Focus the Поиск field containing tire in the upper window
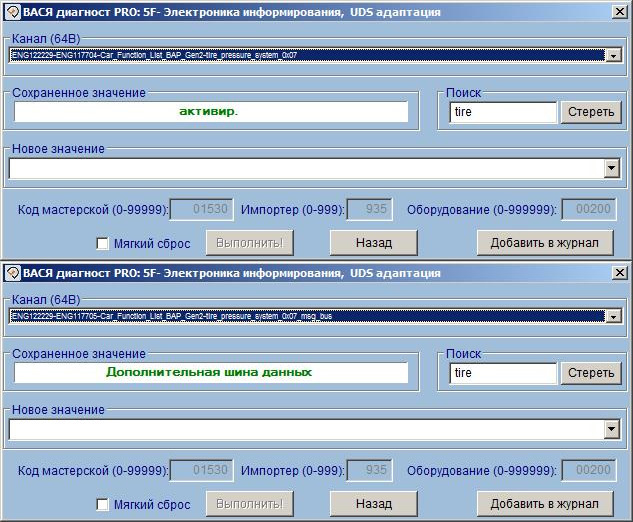This screenshot has width=633, height=522. tap(503, 112)
